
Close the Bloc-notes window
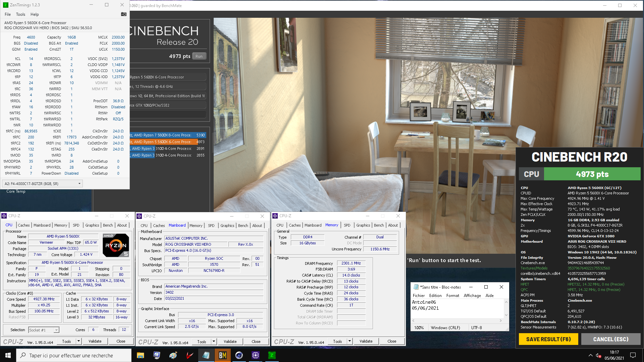pos(501,287)
